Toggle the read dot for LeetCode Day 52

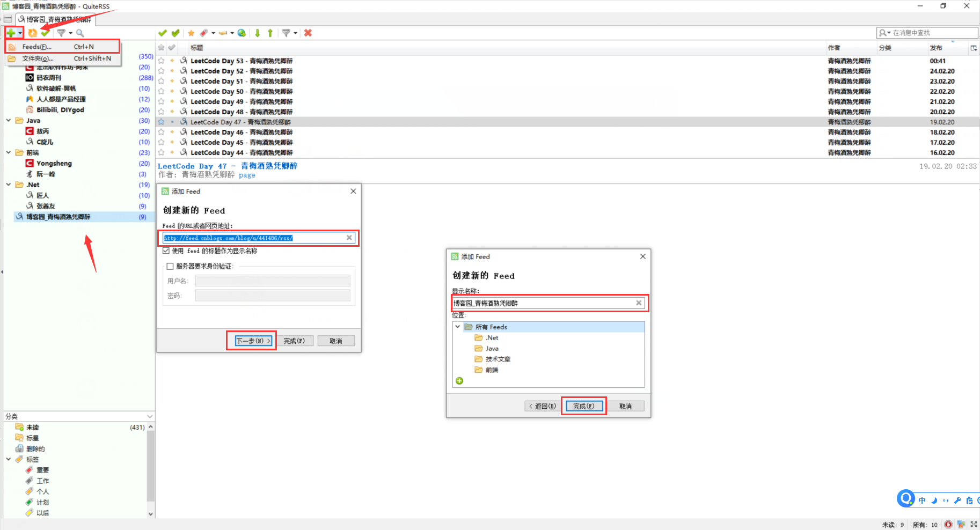pyautogui.click(x=172, y=71)
